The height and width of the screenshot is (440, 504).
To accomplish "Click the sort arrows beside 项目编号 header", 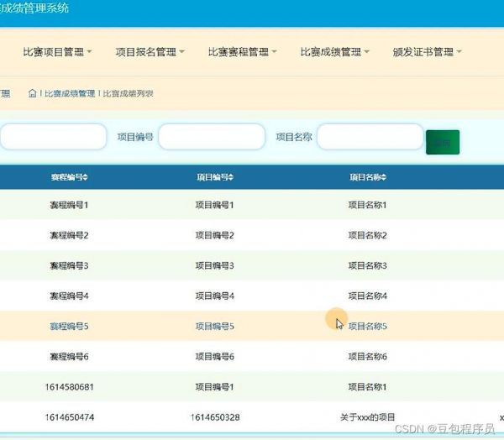I will (231, 177).
